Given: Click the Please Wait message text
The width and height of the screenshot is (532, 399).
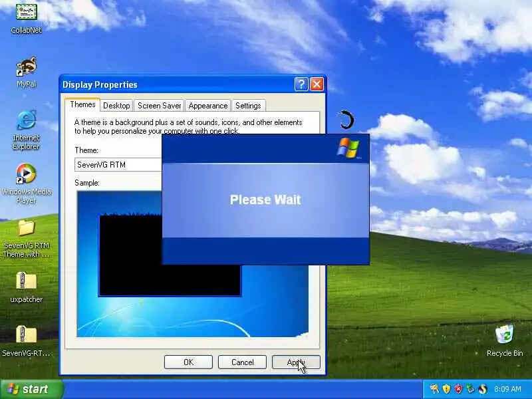Looking at the screenshot, I should [x=265, y=199].
